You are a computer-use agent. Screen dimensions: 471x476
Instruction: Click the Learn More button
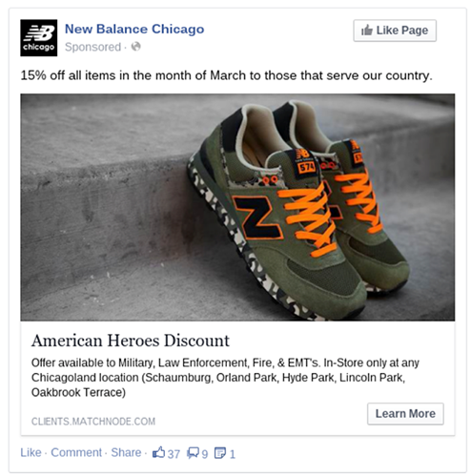(x=405, y=414)
